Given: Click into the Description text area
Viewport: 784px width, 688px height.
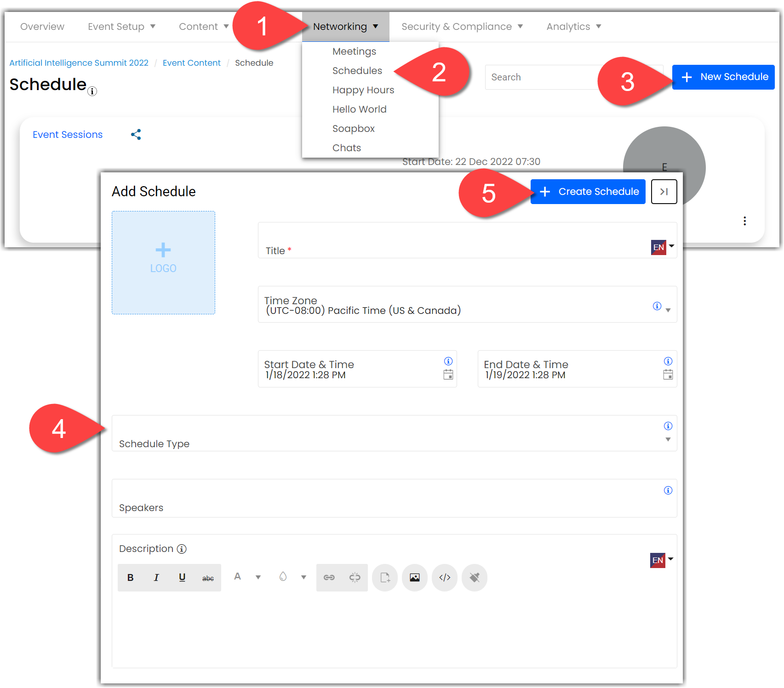Looking at the screenshot, I should (x=395, y=630).
